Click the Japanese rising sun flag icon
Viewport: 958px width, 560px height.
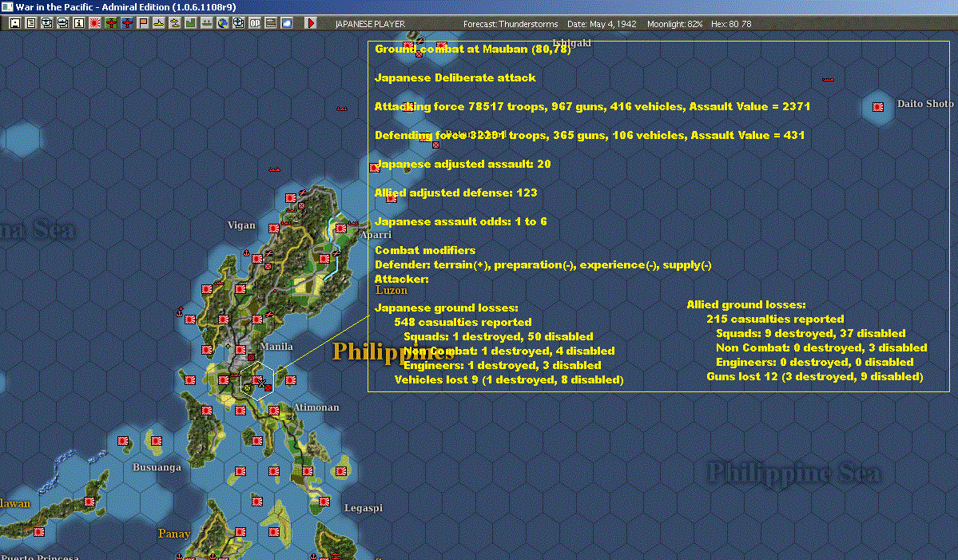coord(95,23)
